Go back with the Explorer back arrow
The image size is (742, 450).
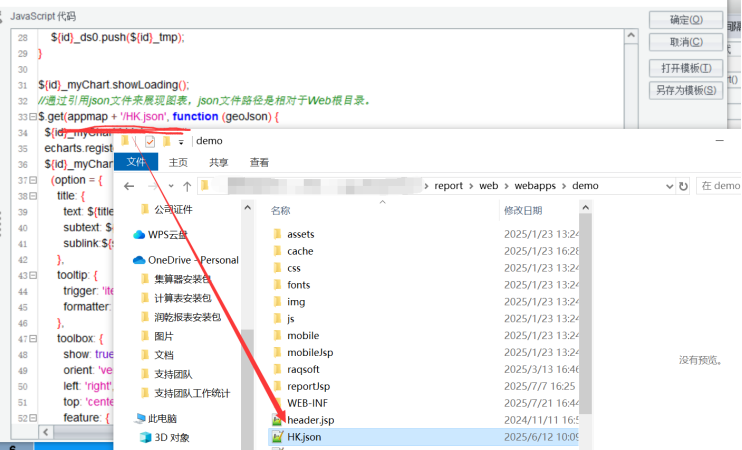coord(129,186)
